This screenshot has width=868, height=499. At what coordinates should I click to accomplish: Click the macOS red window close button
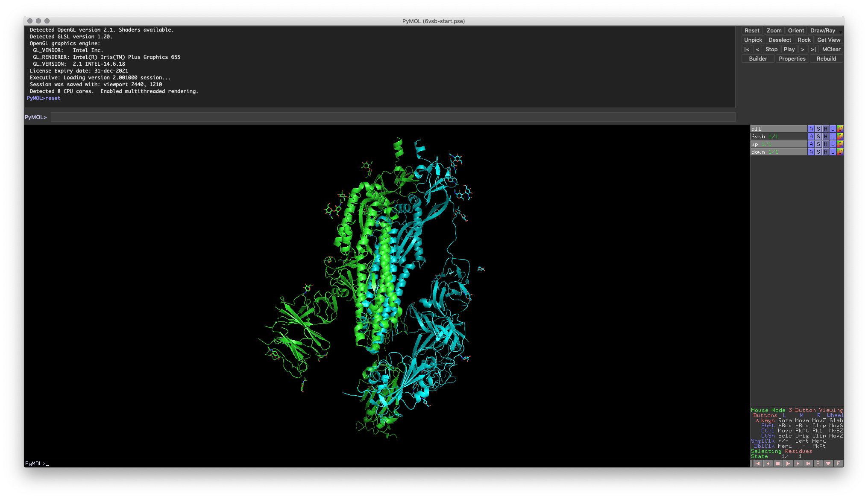30,21
